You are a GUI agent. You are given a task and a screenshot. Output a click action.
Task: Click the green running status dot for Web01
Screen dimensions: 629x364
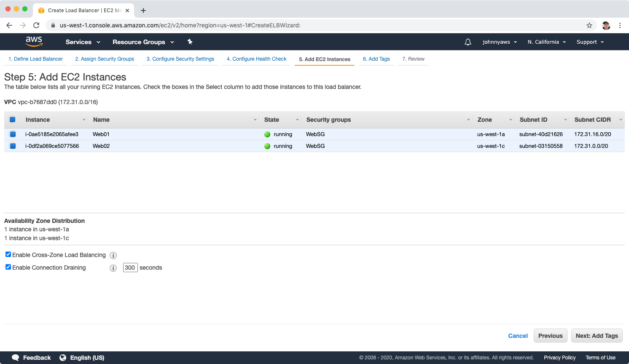pyautogui.click(x=267, y=134)
